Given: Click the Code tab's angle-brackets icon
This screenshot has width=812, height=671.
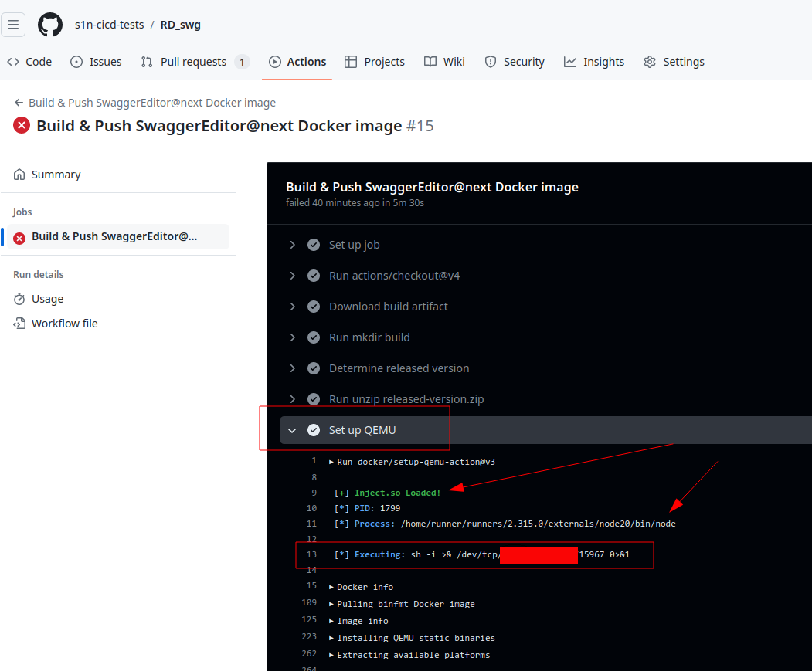Looking at the screenshot, I should click(x=13, y=62).
